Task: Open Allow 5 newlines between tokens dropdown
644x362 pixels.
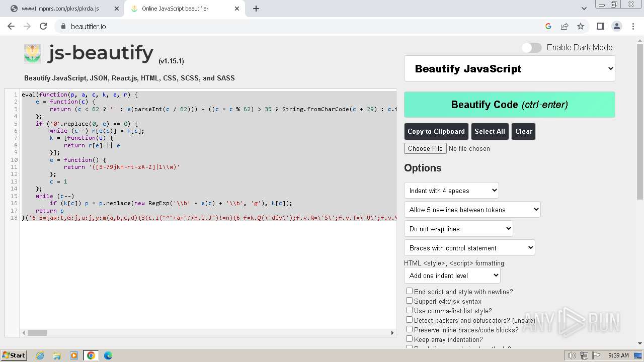Action: [472, 210]
